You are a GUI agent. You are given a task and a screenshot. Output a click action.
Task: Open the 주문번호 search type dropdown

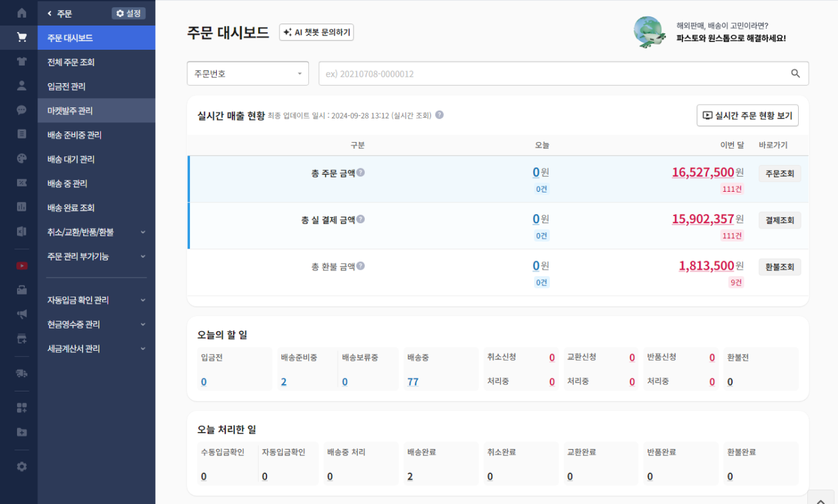pos(247,74)
